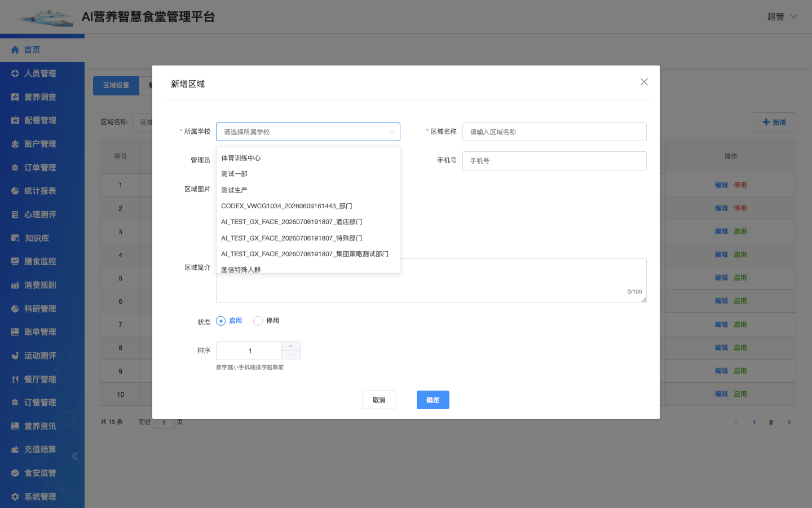Image resolution: width=812 pixels, height=508 pixels.
Task: Choose the 集团策略测试部门 option
Action: (x=308, y=254)
